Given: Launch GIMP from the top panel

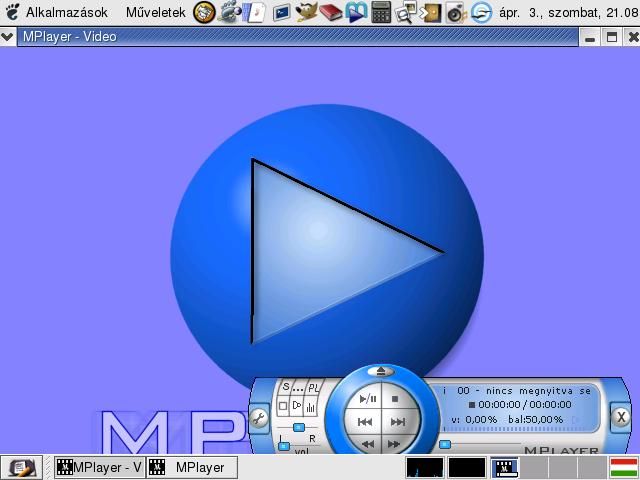Looking at the screenshot, I should [x=306, y=12].
